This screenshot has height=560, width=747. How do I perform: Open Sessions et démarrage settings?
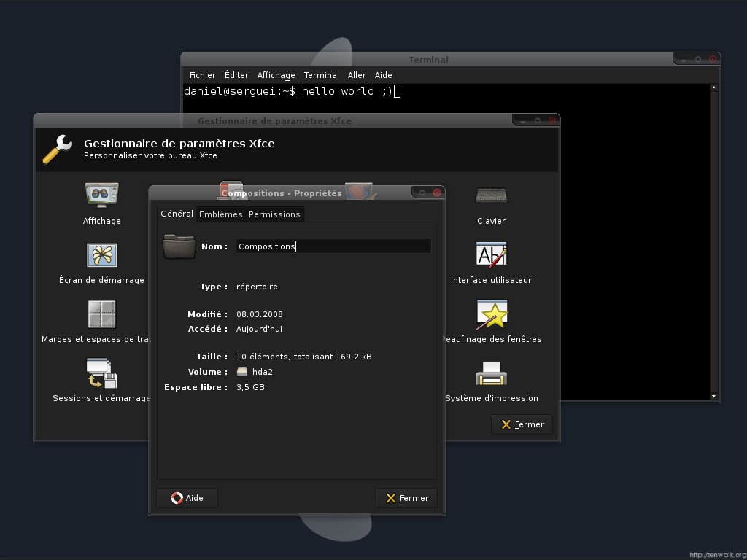pyautogui.click(x=101, y=373)
